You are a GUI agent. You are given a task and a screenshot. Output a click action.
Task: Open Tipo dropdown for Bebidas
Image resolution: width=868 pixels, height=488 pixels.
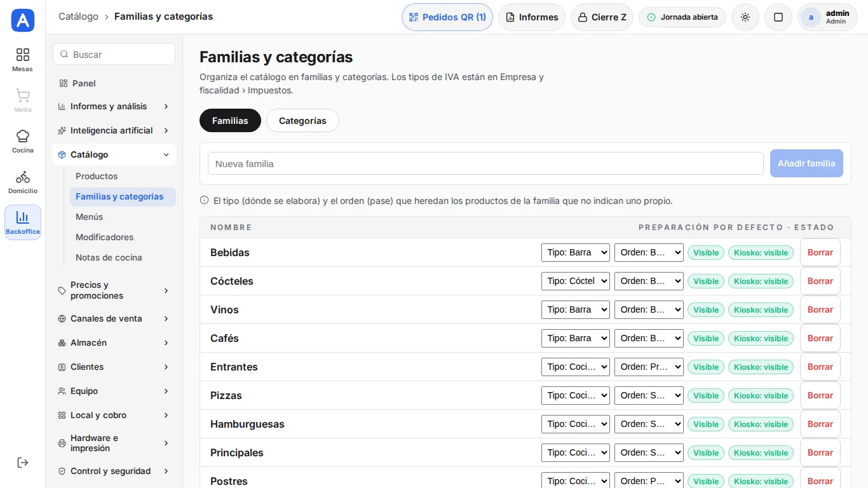click(576, 252)
